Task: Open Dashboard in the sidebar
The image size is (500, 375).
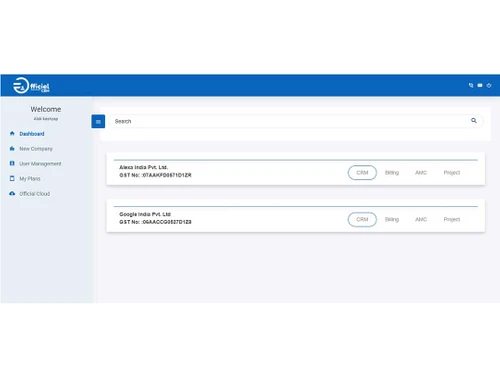Action: [32, 134]
